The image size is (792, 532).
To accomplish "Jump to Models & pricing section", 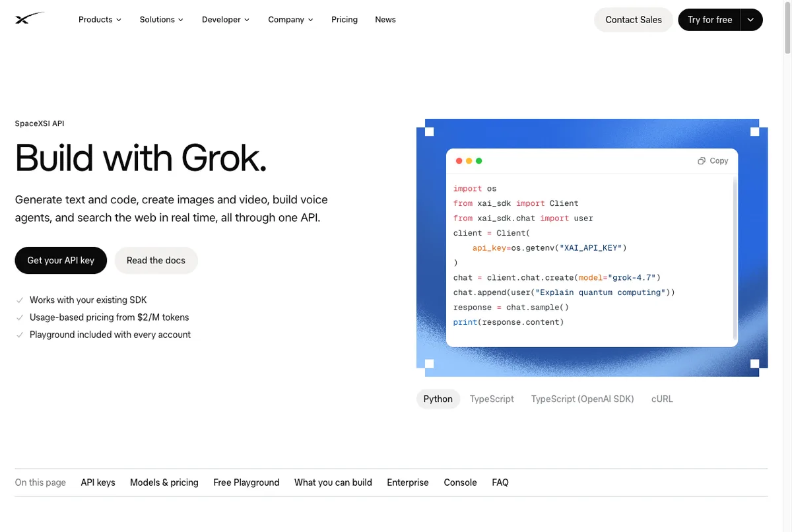I will [164, 482].
